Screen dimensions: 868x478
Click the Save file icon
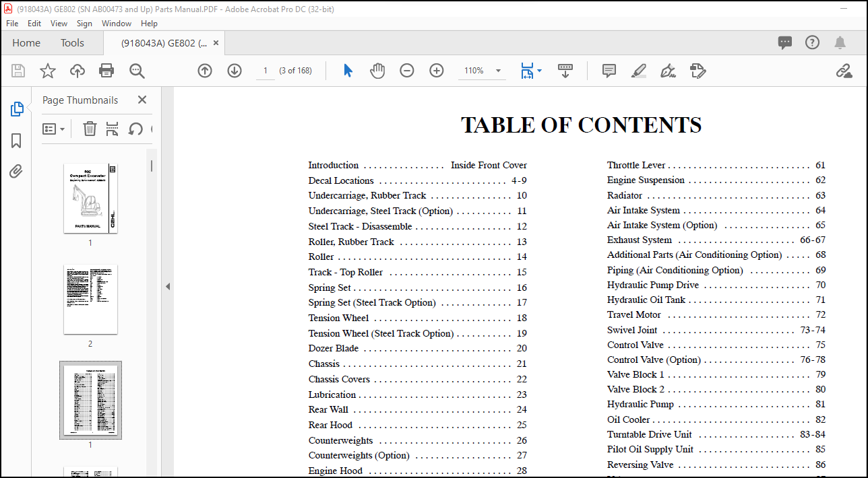coord(18,71)
